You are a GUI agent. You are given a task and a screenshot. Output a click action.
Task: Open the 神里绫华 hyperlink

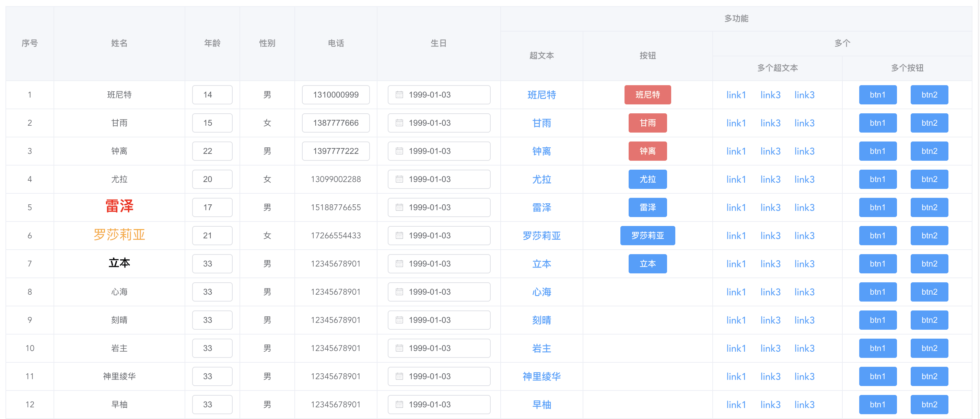(x=542, y=377)
